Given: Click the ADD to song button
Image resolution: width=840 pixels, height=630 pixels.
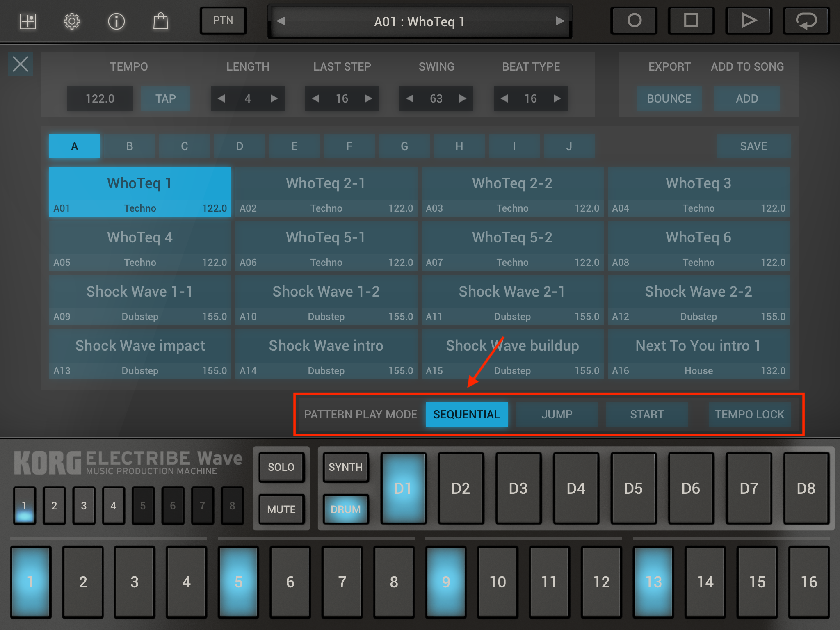Looking at the screenshot, I should click(747, 98).
